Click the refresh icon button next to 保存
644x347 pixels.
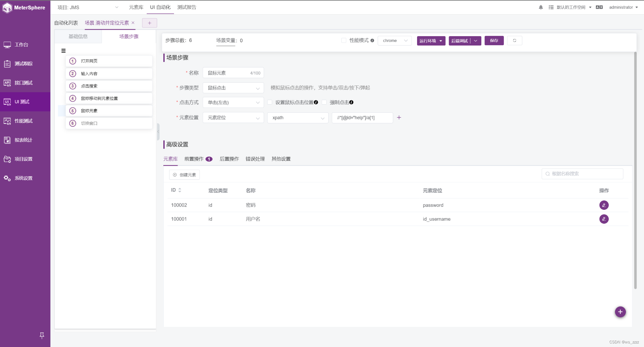(515, 41)
